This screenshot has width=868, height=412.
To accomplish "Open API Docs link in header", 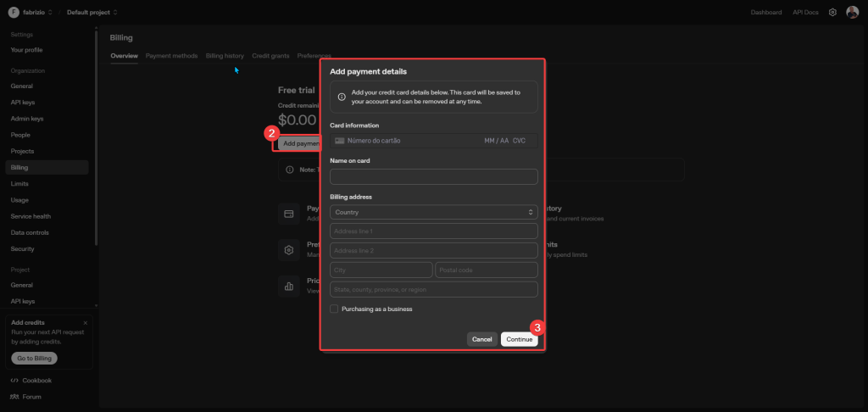I will coord(804,13).
